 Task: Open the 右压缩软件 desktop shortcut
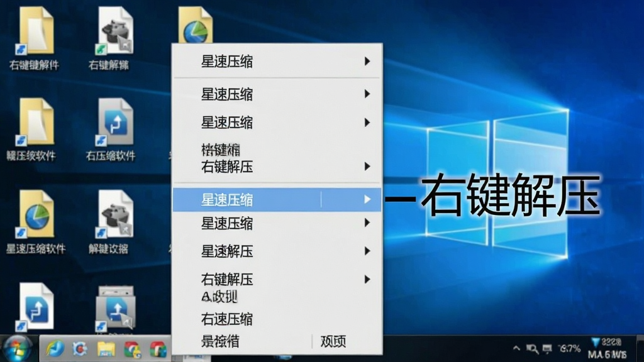pyautogui.click(x=111, y=129)
